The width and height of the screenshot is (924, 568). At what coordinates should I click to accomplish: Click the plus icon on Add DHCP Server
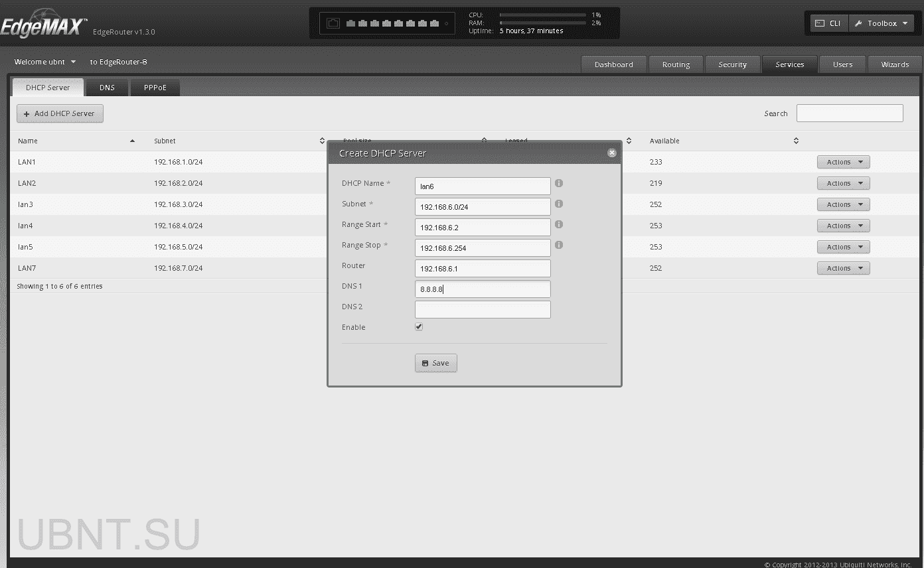point(25,113)
